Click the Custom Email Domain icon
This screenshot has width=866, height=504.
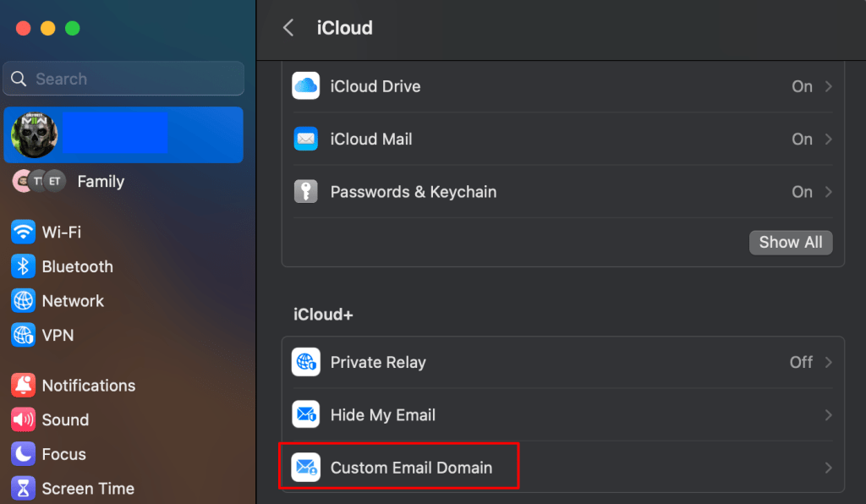[x=305, y=468]
